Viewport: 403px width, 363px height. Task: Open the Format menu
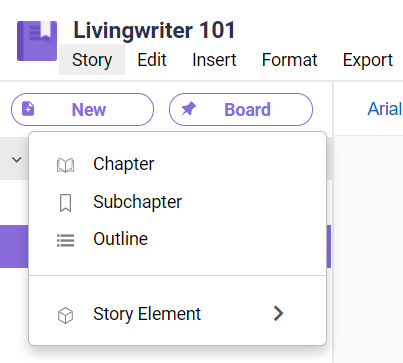coord(289,60)
